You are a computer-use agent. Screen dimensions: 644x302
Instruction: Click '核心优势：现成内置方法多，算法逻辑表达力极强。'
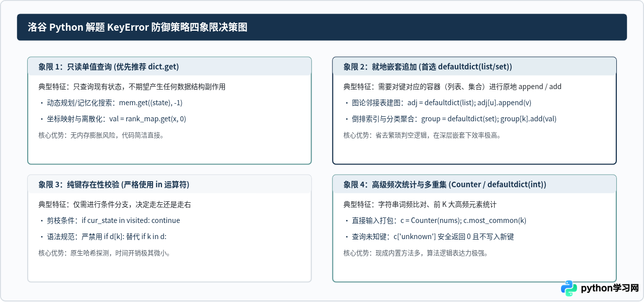pos(416,253)
